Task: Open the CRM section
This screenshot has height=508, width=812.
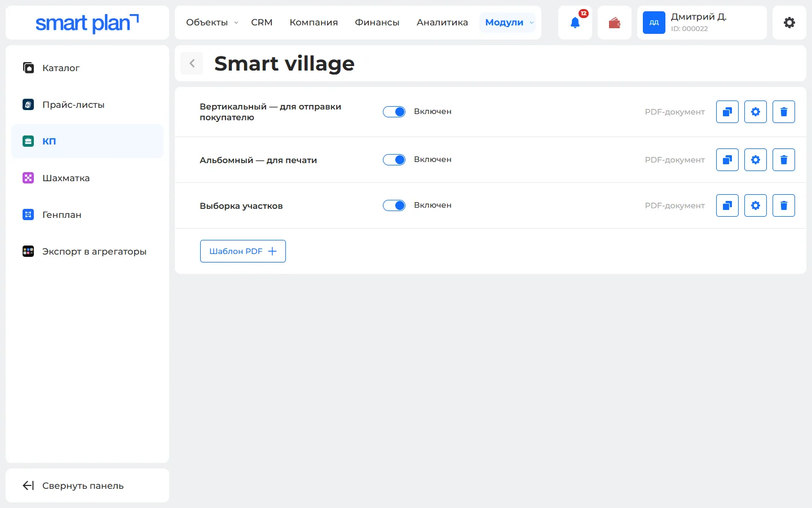Action: (x=262, y=23)
